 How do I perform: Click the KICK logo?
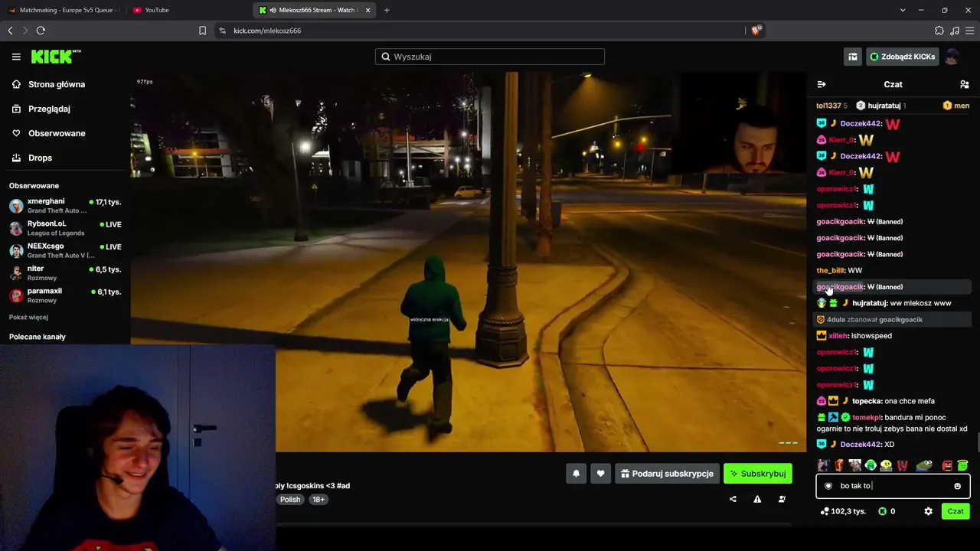(x=56, y=57)
